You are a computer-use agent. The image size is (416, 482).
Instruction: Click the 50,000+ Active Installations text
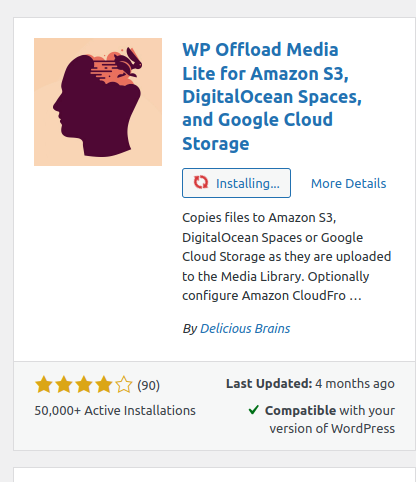(115, 411)
